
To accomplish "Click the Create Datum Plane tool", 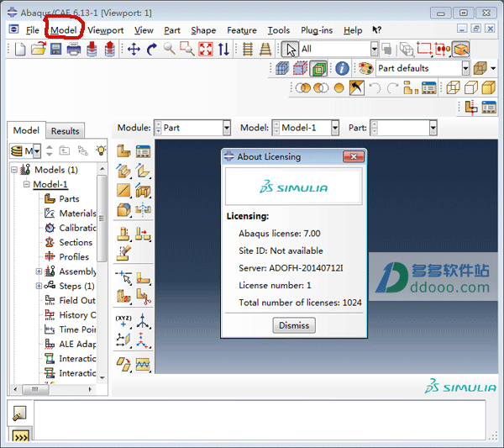I will tap(123, 340).
